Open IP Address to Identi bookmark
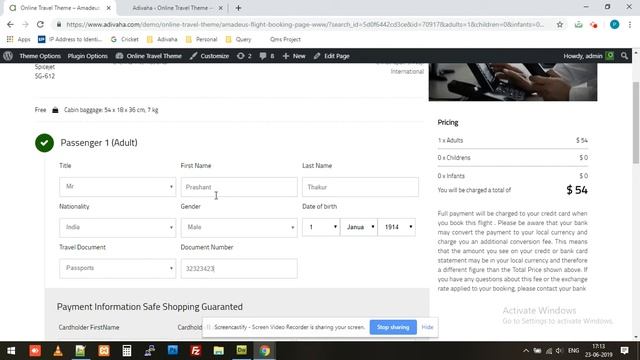Image resolution: width=640 pixels, height=360 pixels. [70, 39]
